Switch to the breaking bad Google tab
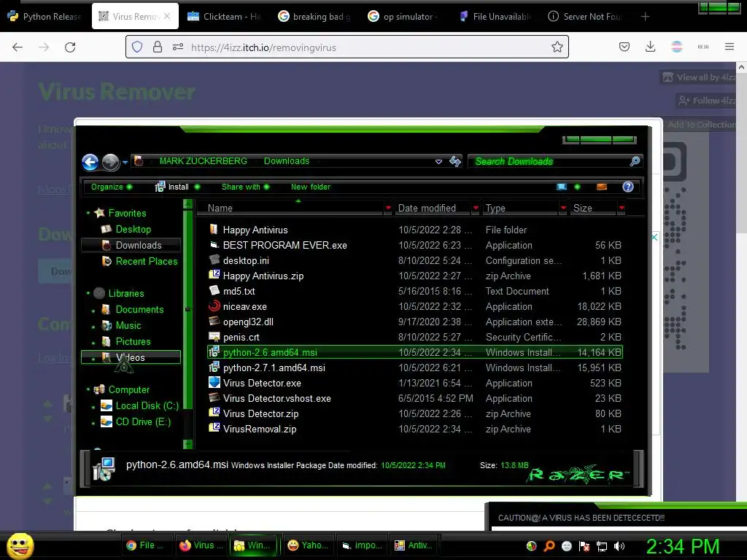The image size is (747, 560). pyautogui.click(x=314, y=17)
